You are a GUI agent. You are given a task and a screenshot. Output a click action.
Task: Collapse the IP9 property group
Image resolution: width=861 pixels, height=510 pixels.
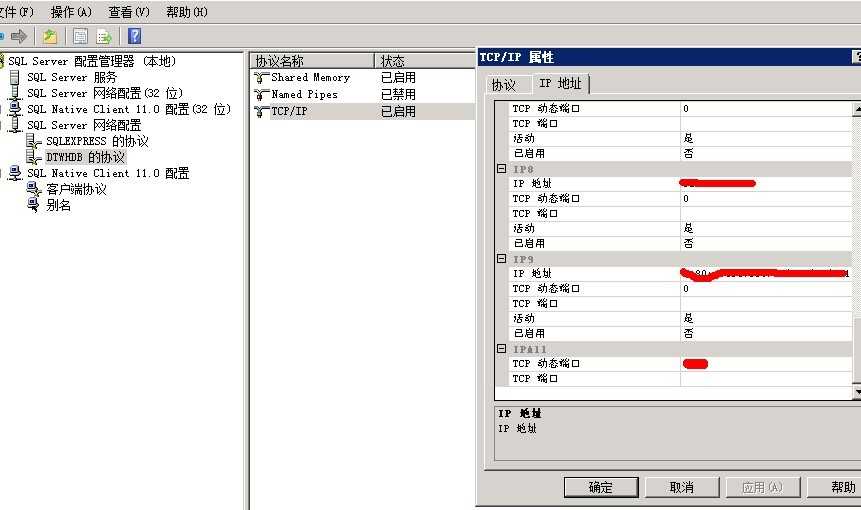(x=501, y=258)
